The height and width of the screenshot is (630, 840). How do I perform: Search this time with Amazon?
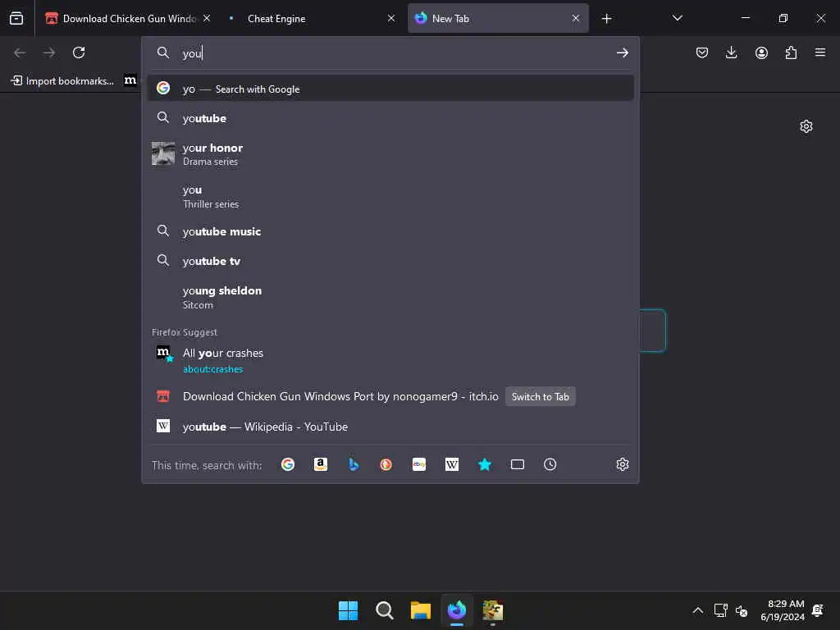[321, 464]
